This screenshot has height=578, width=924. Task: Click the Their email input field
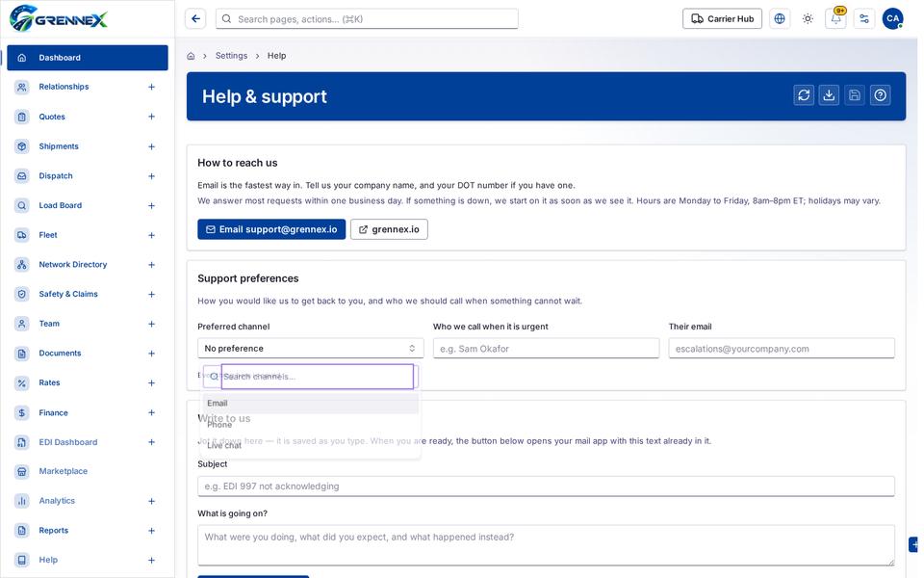[782, 349]
